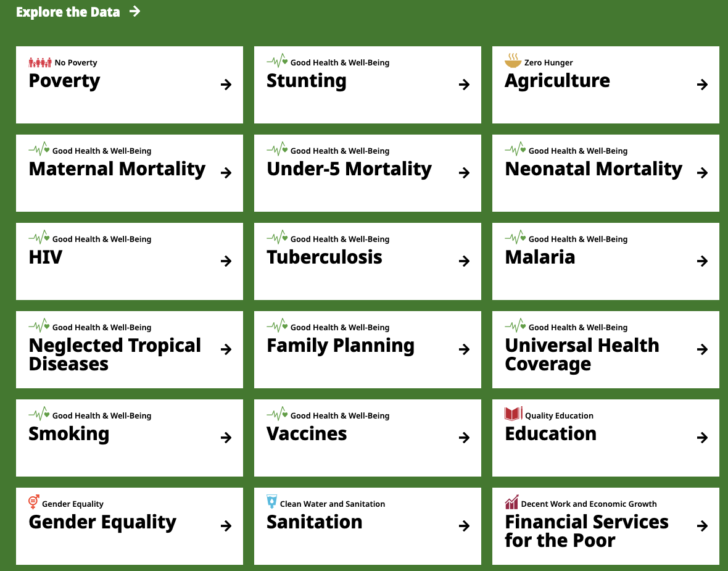View the Family Planning data
The image size is (728, 571).
coord(341,346)
